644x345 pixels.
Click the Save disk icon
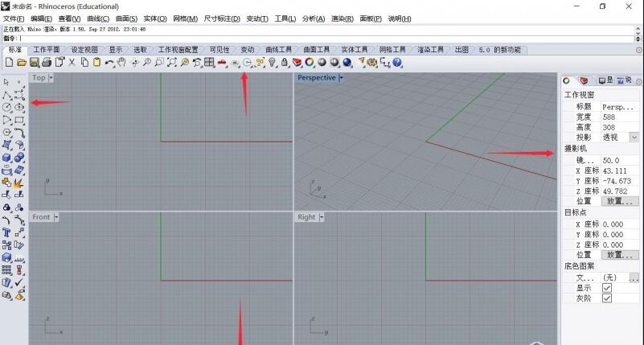(x=35, y=62)
